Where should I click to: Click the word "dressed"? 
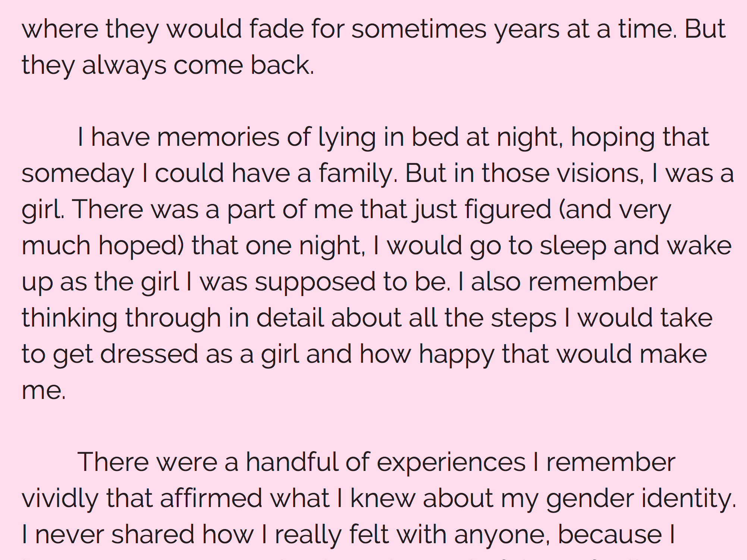click(149, 354)
